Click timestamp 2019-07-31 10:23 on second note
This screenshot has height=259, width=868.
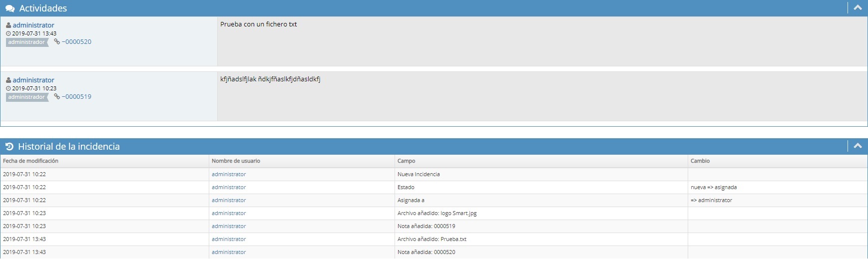(x=34, y=88)
